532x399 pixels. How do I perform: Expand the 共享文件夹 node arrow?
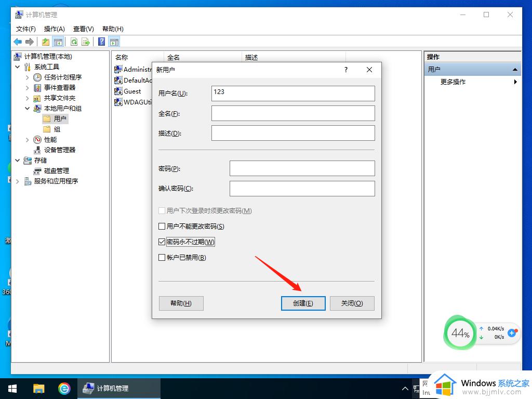(x=28, y=98)
